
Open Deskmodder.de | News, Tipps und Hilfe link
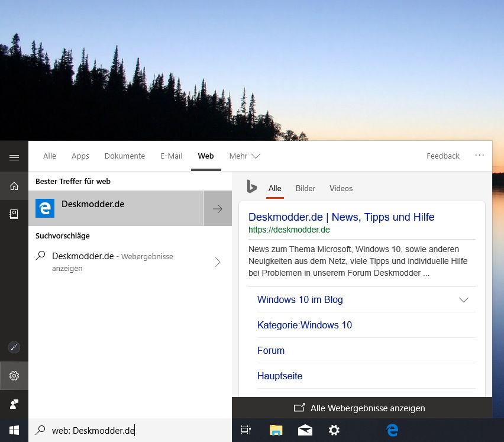341,217
